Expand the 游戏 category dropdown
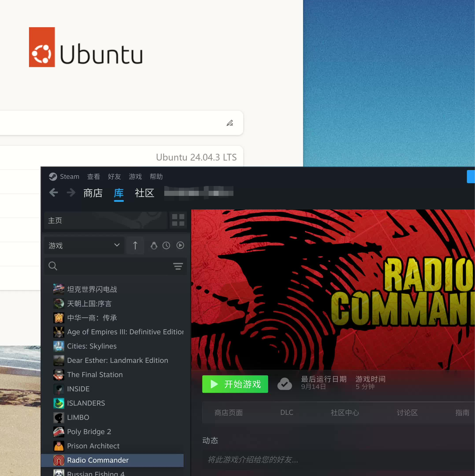The image size is (475, 476). coord(84,245)
